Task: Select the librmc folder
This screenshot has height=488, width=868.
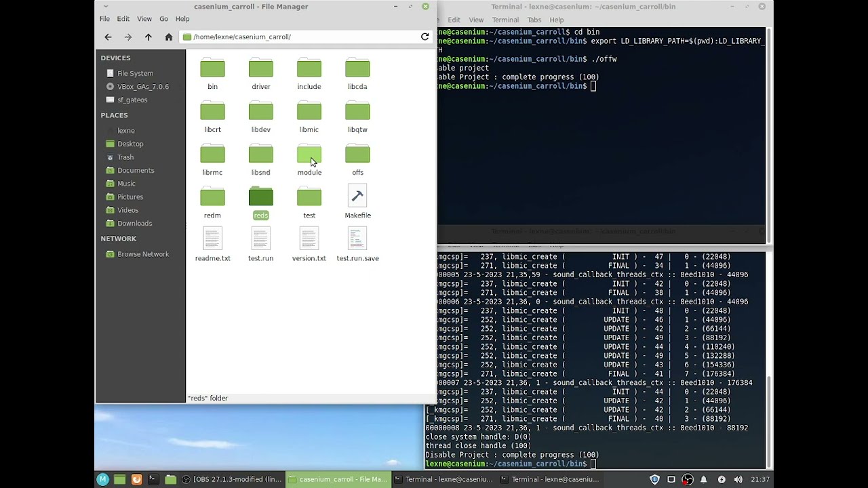Action: click(x=212, y=160)
